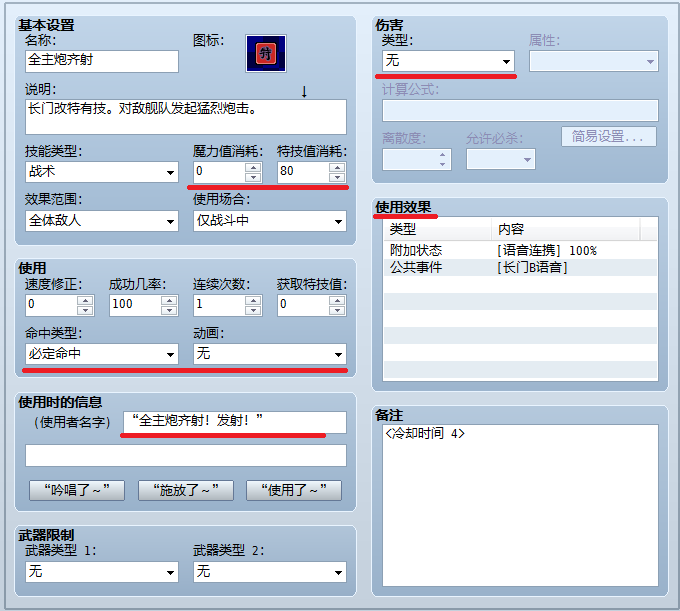Open the 动画 dropdown showing 无
Screen dimensions: 680x611
pyautogui.click(x=270, y=354)
